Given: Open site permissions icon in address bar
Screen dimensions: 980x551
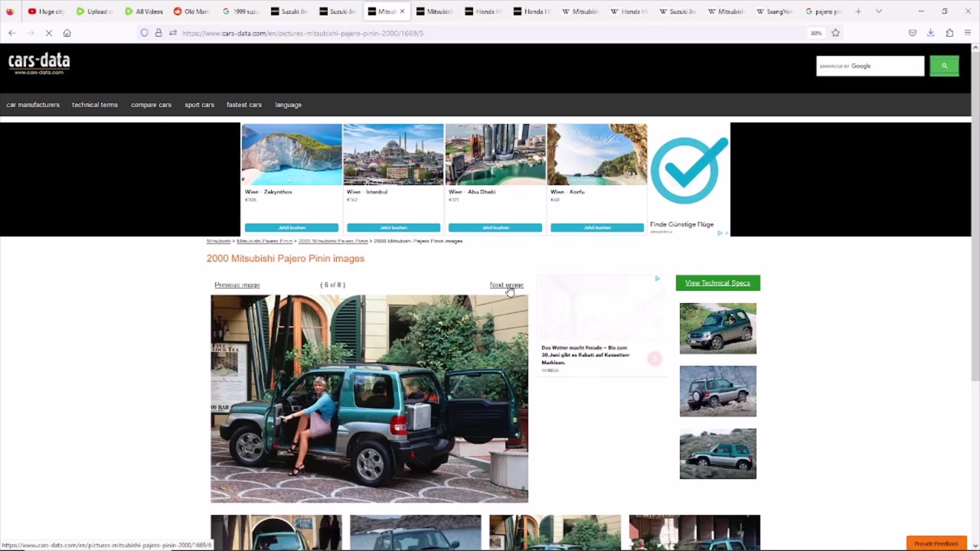Looking at the screenshot, I should [x=173, y=33].
